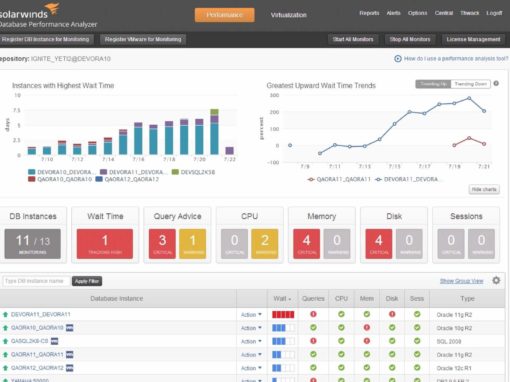
Task: Click the Disk critical 4 tile
Action: pyautogui.click(x=379, y=244)
